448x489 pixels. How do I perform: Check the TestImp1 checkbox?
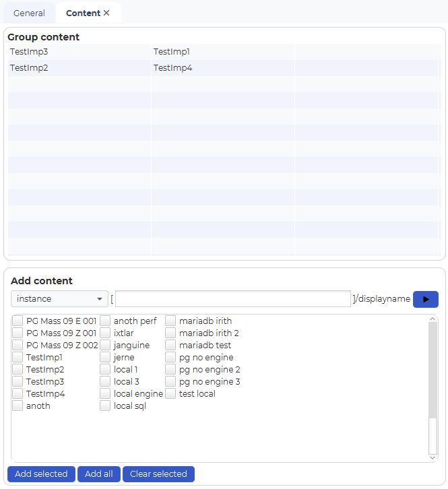click(18, 358)
